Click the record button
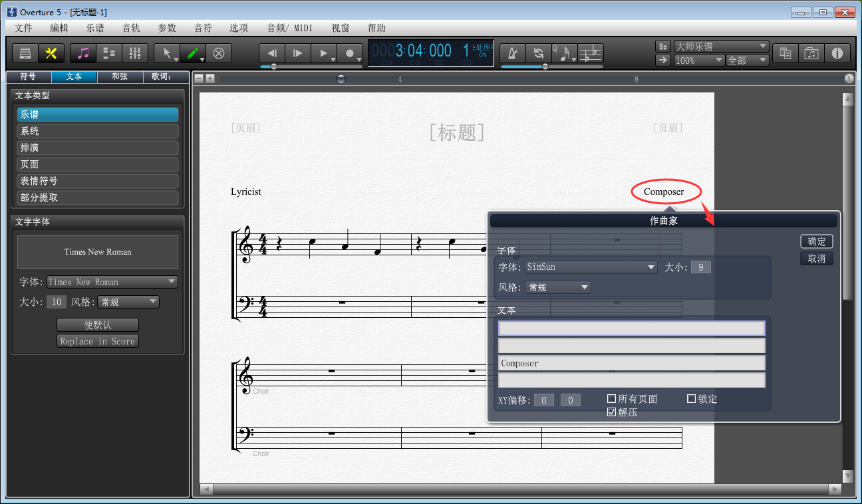Viewport: 862px width, 504px height. pos(350,53)
